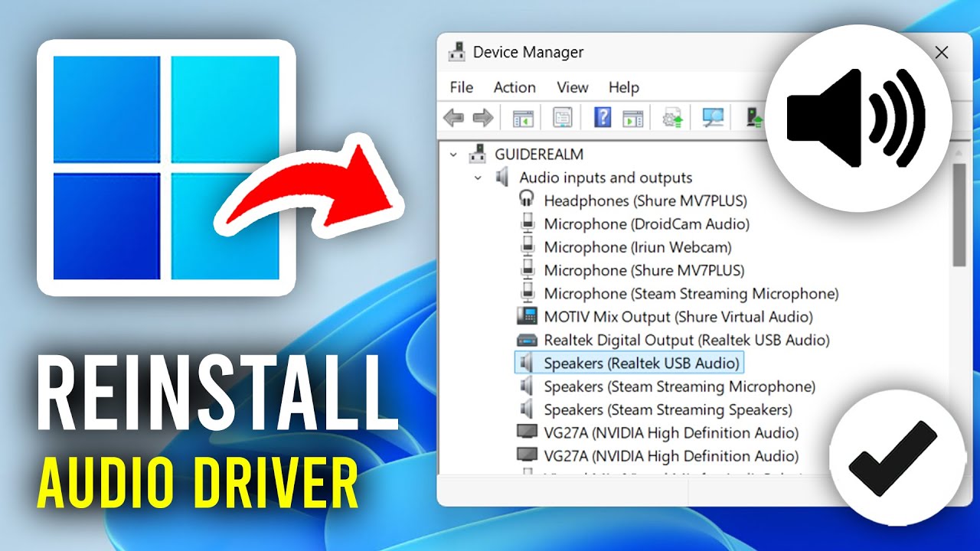Viewport: 980px width, 551px height.
Task: Click the Forward arrow in Device Manager toolbar
Action: pyautogui.click(x=482, y=118)
